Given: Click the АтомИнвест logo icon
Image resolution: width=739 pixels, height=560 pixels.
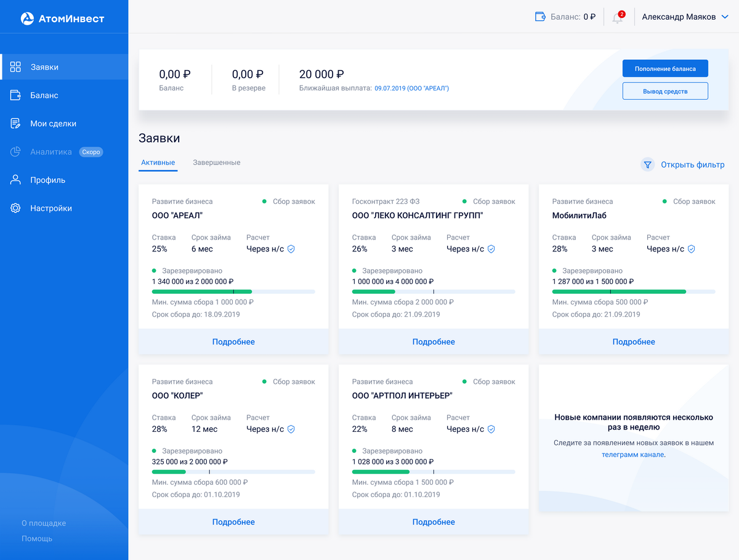Looking at the screenshot, I should 27,18.
